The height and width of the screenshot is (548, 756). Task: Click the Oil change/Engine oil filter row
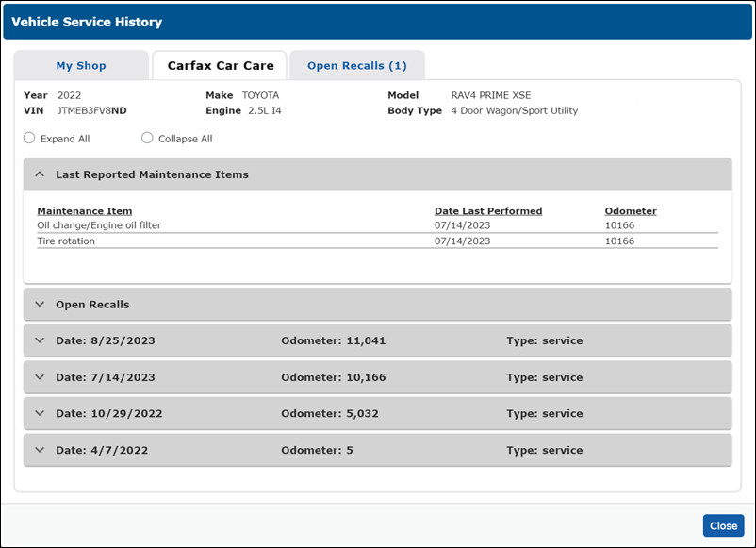(377, 225)
